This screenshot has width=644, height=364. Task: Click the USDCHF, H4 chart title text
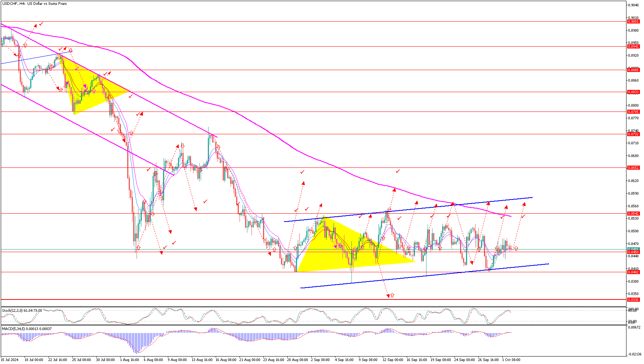click(x=35, y=4)
